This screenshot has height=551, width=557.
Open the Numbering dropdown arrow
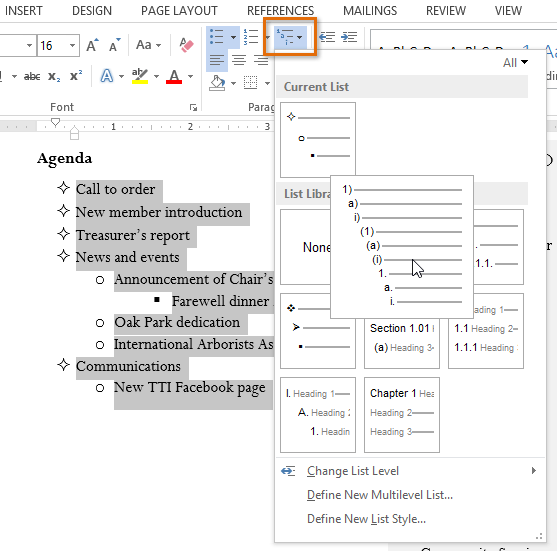[x=267, y=37]
